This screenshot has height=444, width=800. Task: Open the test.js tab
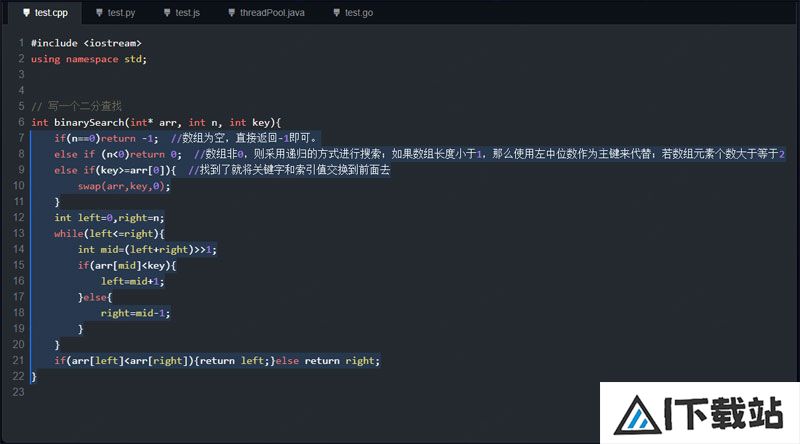coord(182,13)
